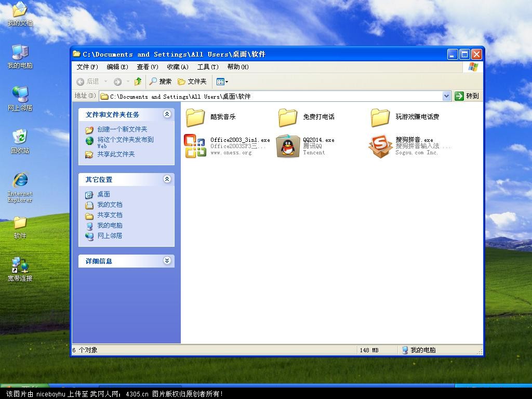Go to 网上邻居 in Other Places
Image resolution: width=532 pixels, height=399 pixels.
(x=110, y=235)
